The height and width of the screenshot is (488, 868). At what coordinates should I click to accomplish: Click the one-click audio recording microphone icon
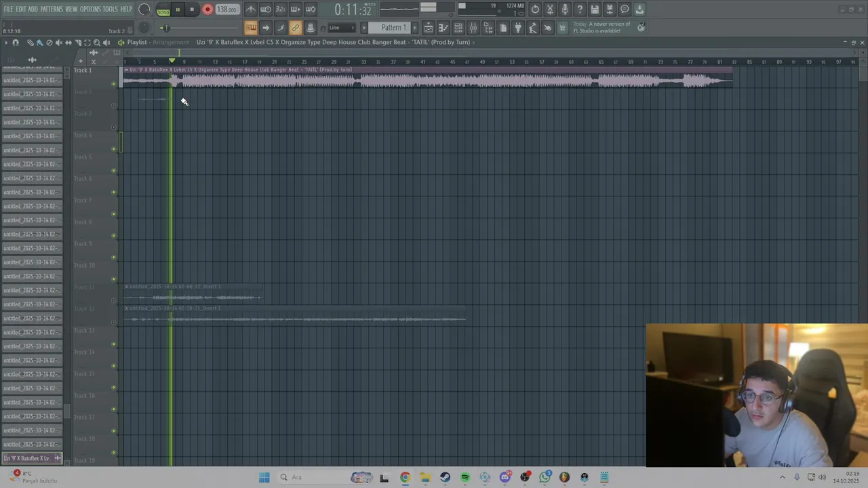[565, 9]
